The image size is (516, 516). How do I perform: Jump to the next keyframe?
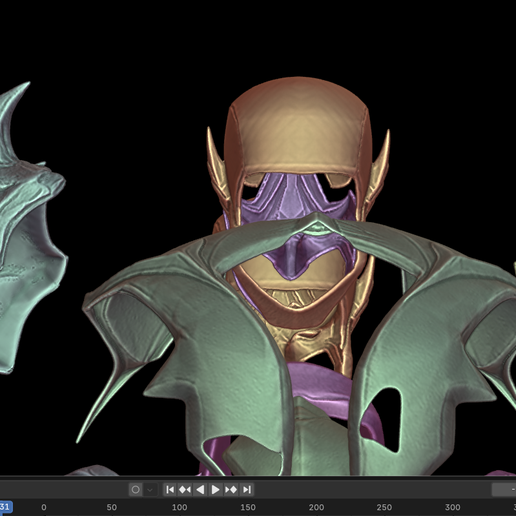[231, 490]
